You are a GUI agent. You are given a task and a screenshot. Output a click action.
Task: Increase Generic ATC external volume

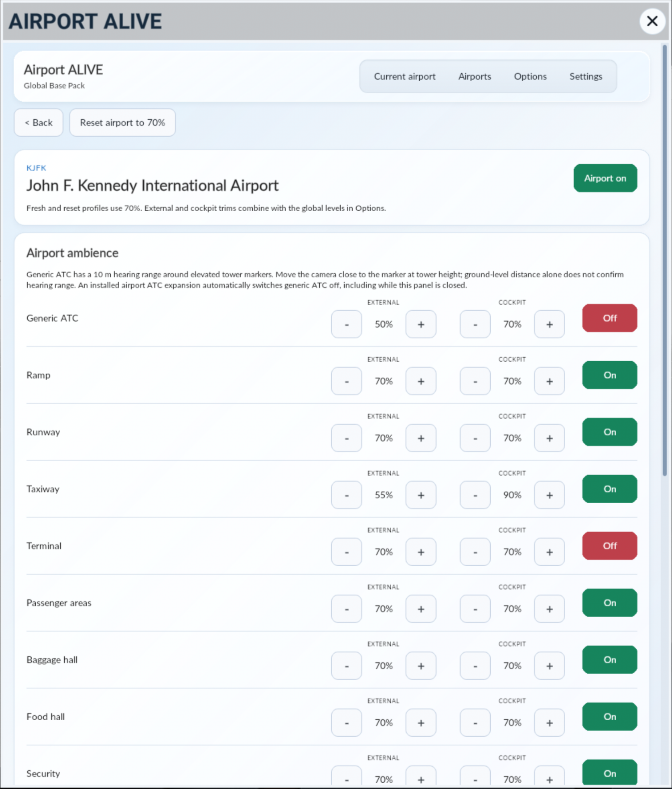tap(421, 324)
